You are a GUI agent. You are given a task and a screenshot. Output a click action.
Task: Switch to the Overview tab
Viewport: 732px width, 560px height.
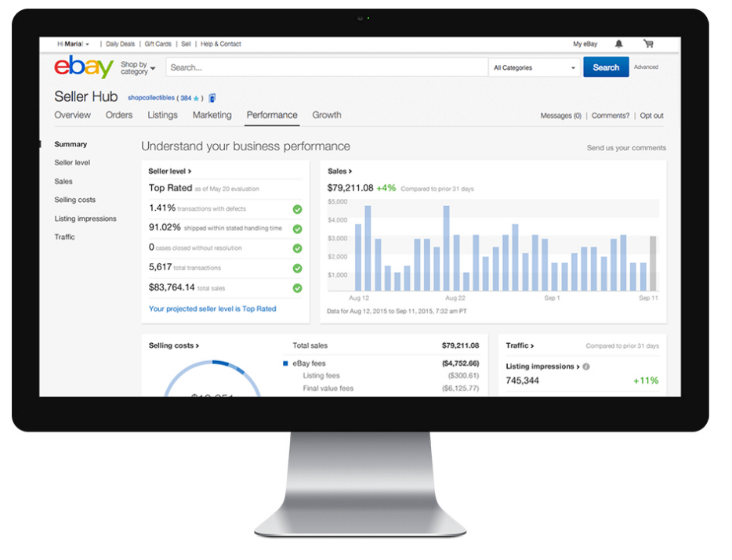tap(72, 115)
